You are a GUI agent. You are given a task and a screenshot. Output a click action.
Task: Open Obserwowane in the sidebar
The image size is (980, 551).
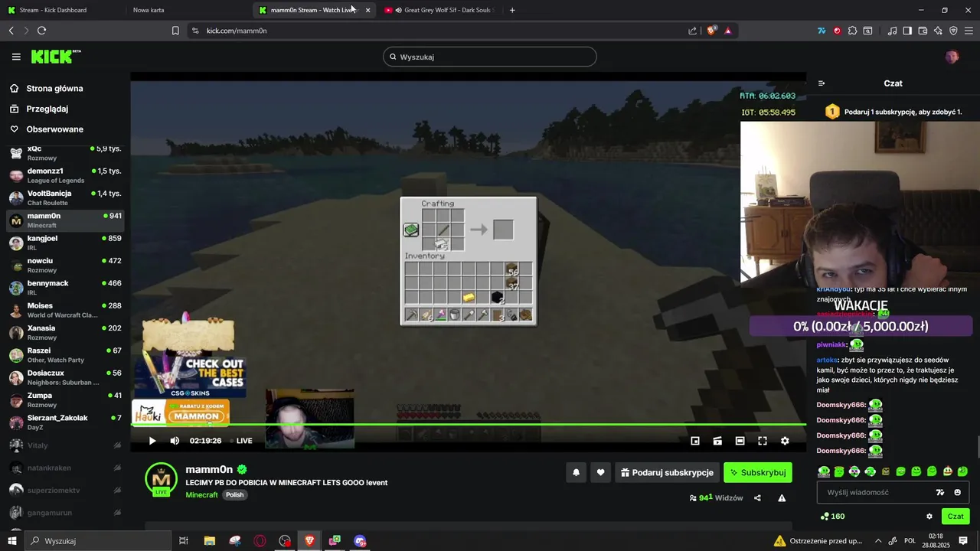tap(54, 129)
